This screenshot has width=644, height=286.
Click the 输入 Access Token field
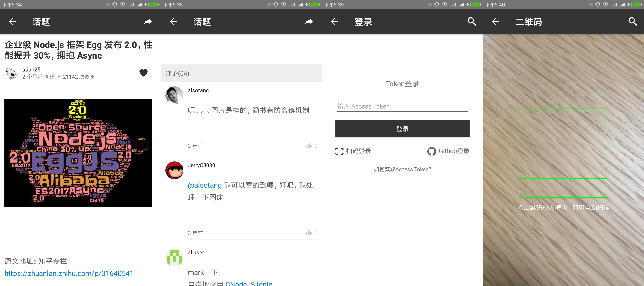(x=402, y=106)
